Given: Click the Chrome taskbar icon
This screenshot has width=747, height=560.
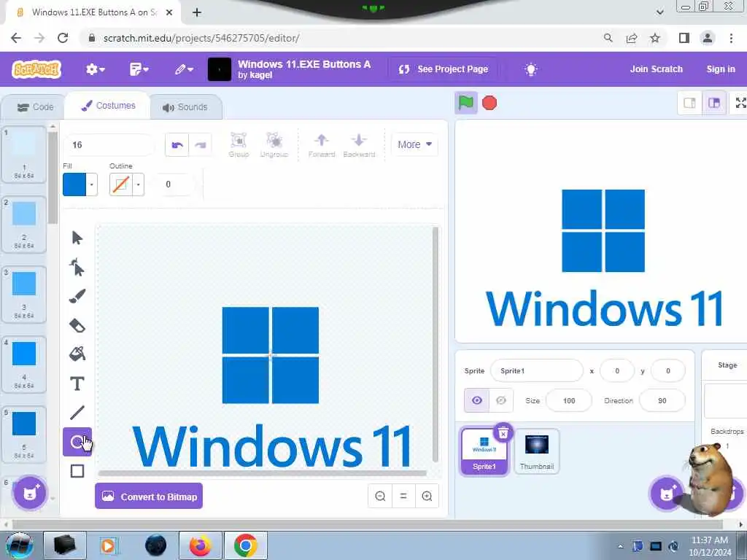Looking at the screenshot, I should point(245,545).
